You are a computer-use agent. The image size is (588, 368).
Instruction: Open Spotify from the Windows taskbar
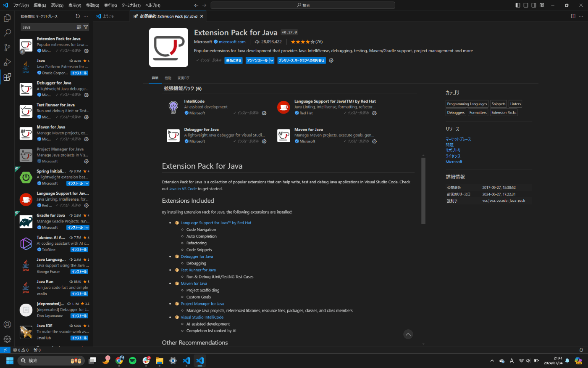tap(133, 360)
